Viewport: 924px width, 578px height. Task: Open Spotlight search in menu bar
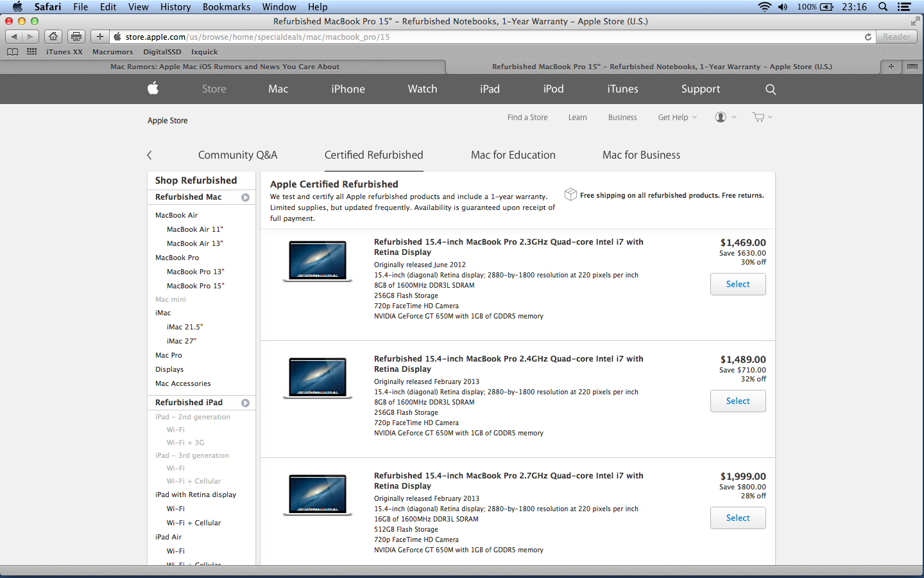pos(883,7)
